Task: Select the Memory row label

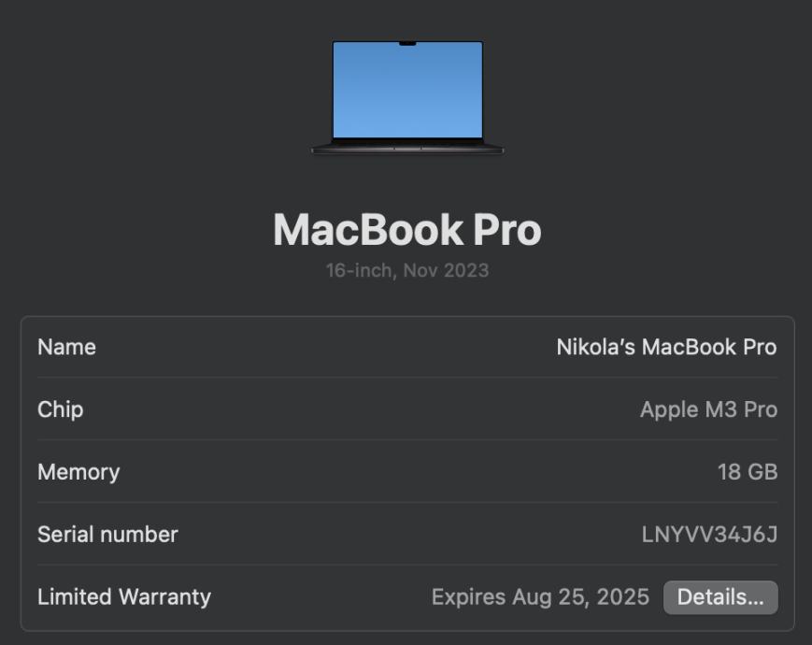Action: click(x=78, y=472)
